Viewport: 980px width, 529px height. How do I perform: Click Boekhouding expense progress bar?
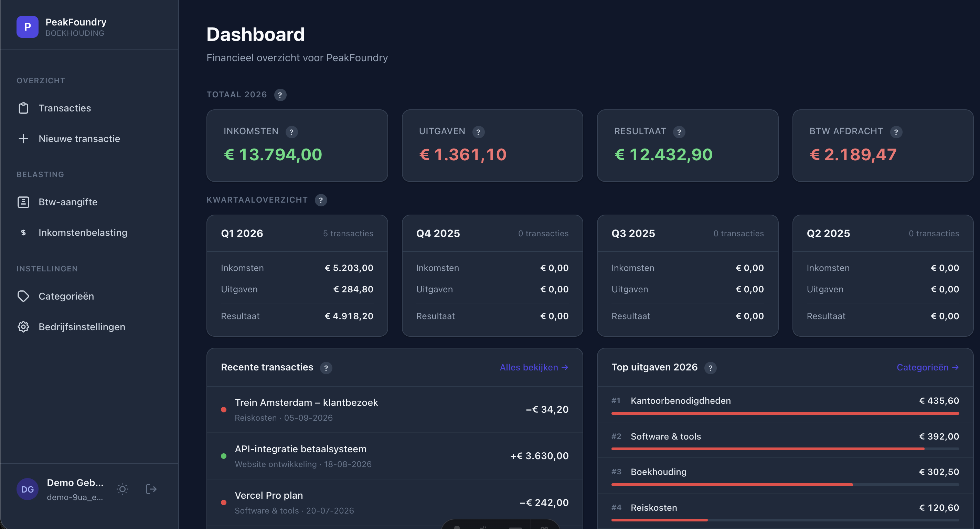pyautogui.click(x=785, y=485)
